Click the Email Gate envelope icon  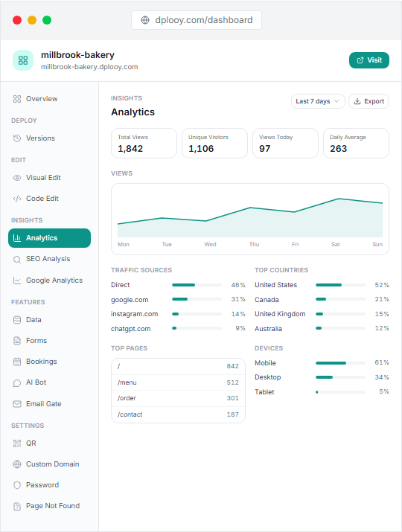17,404
